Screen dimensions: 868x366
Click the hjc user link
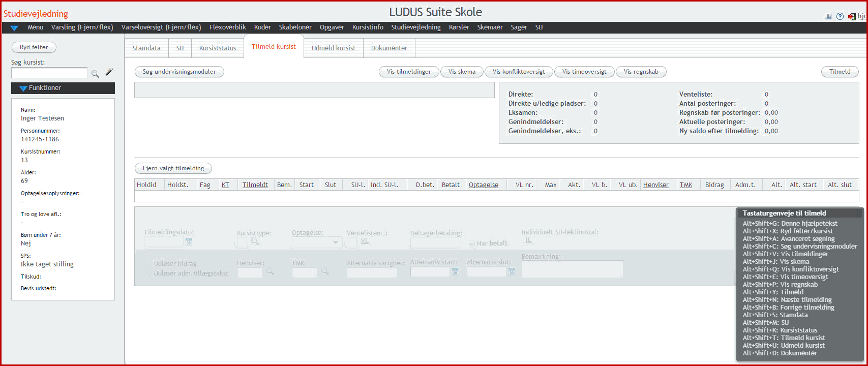862,16
